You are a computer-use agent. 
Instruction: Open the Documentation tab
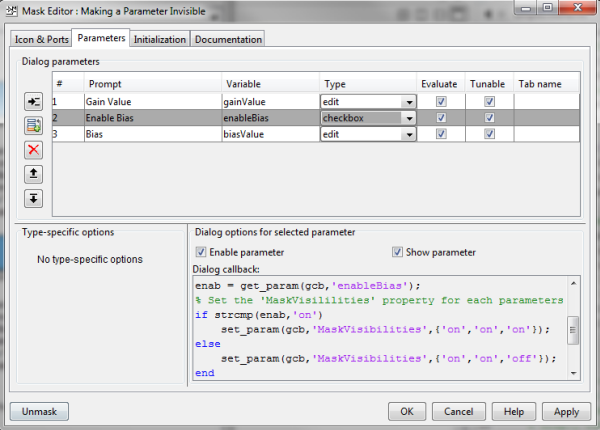(227, 39)
